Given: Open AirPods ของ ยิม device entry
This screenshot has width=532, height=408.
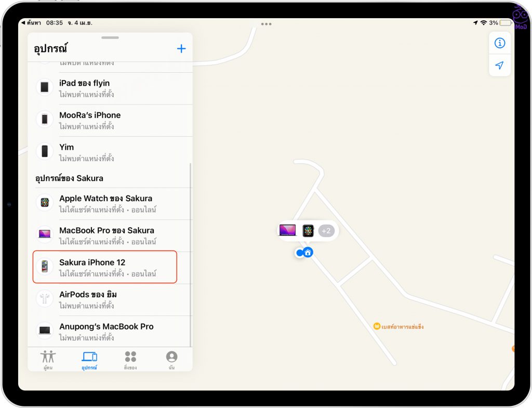Looking at the screenshot, I should click(109, 299).
